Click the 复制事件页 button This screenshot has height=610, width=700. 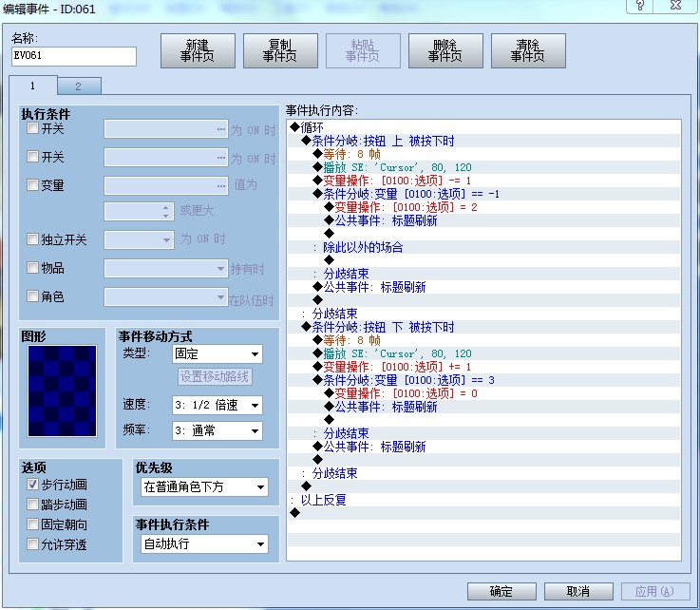click(x=280, y=51)
